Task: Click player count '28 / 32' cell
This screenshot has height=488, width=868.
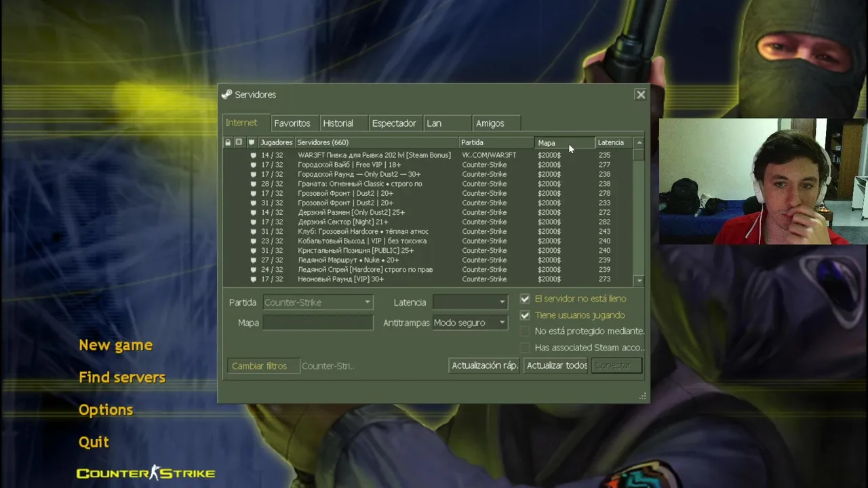Action: tap(272, 184)
